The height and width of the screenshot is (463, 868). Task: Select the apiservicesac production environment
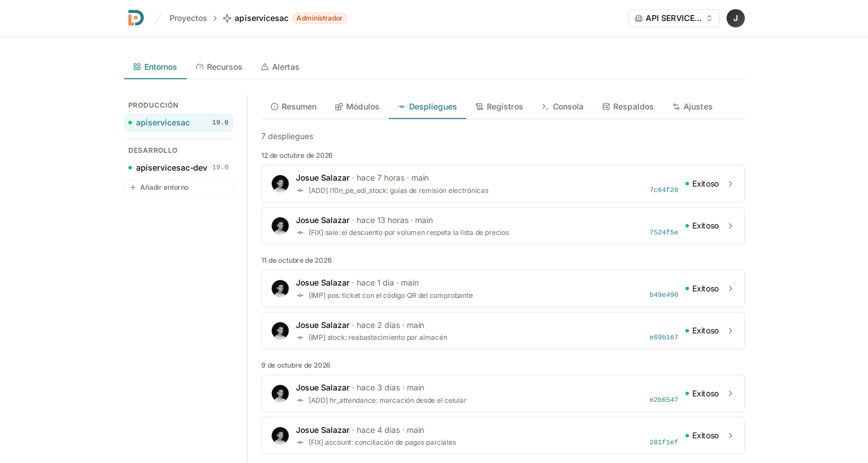[x=179, y=123]
